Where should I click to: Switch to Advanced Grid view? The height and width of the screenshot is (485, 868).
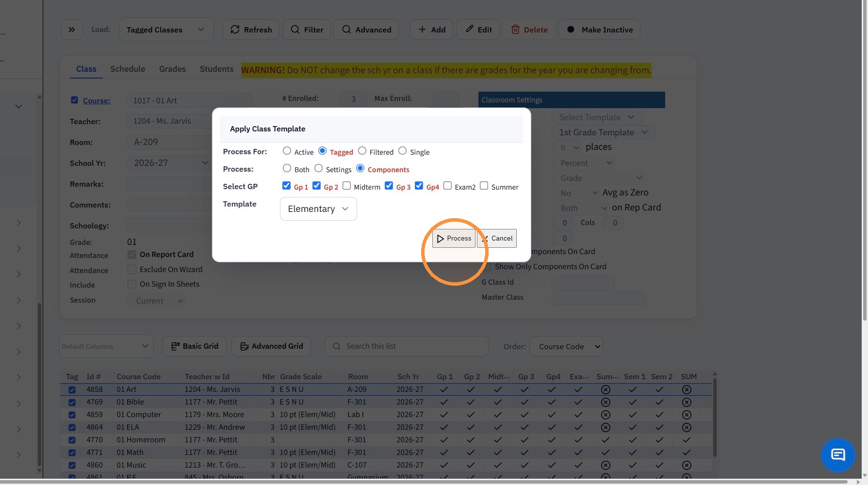coord(271,346)
